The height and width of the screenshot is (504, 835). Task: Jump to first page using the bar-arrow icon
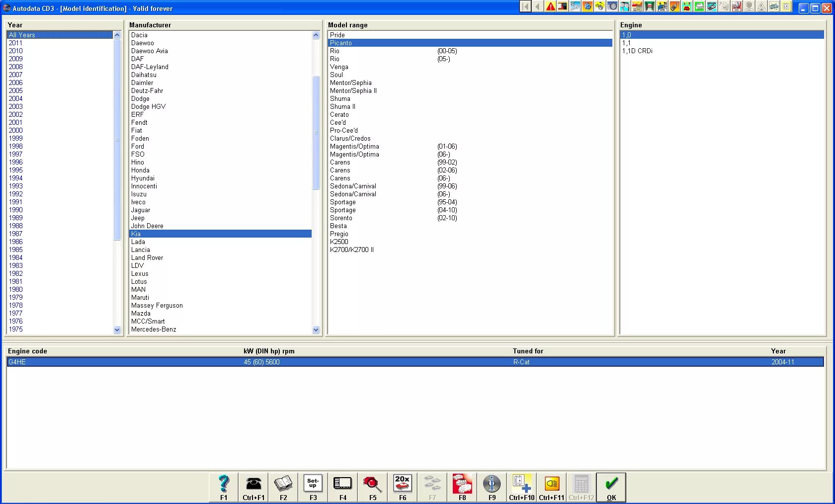(x=526, y=6)
